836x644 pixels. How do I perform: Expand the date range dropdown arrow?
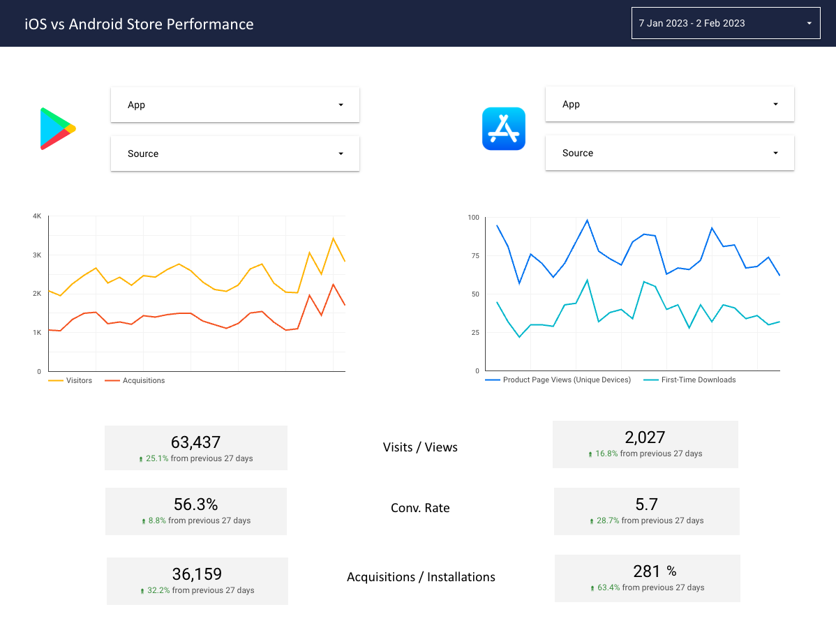click(x=809, y=23)
